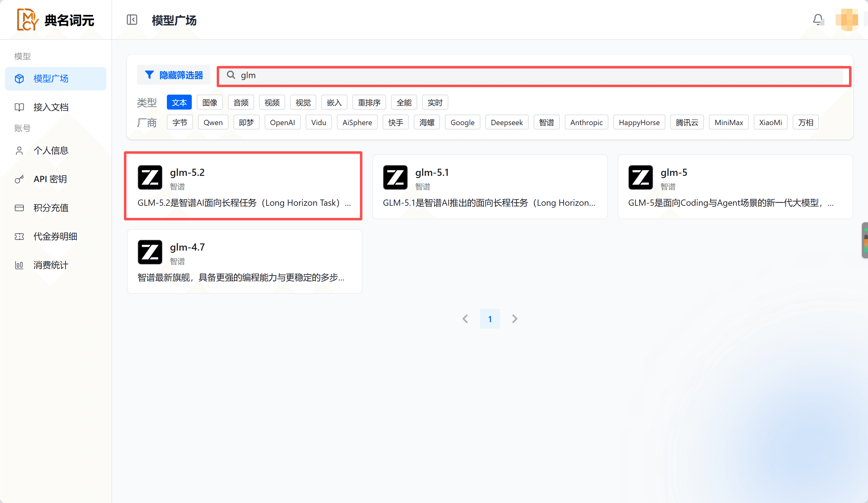Click the ticket icon beside 代金券明细
The width and height of the screenshot is (868, 503).
coord(19,237)
